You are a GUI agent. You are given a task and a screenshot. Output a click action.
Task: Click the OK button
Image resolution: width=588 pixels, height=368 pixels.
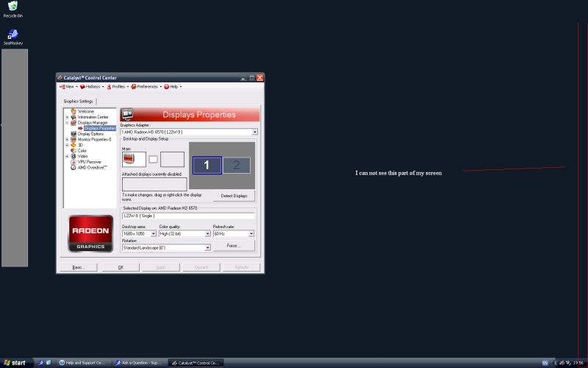pos(121,267)
